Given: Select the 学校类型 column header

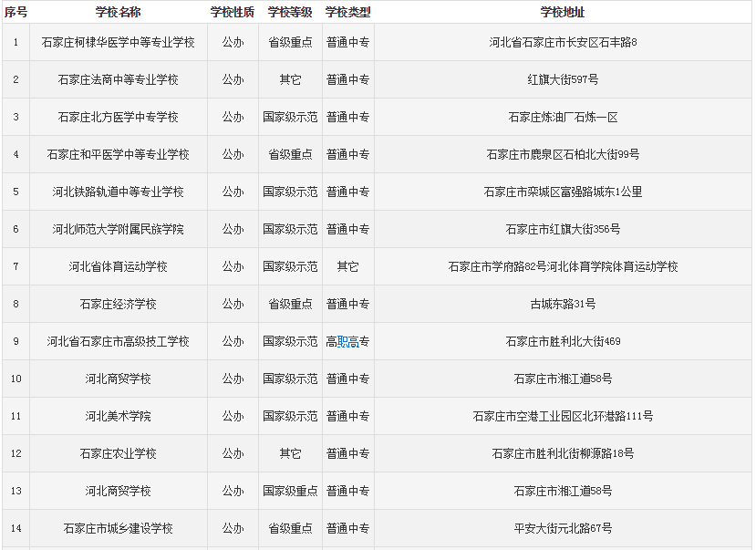Looking at the screenshot, I should pos(347,12).
